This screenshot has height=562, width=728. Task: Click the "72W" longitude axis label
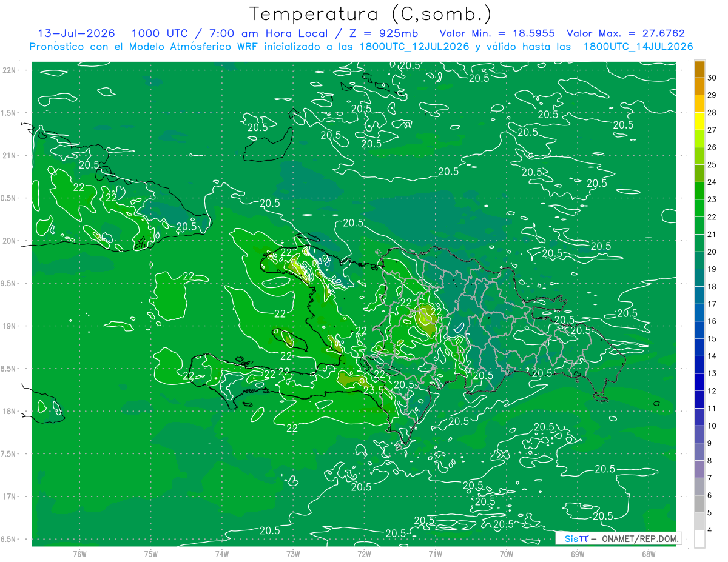click(364, 554)
